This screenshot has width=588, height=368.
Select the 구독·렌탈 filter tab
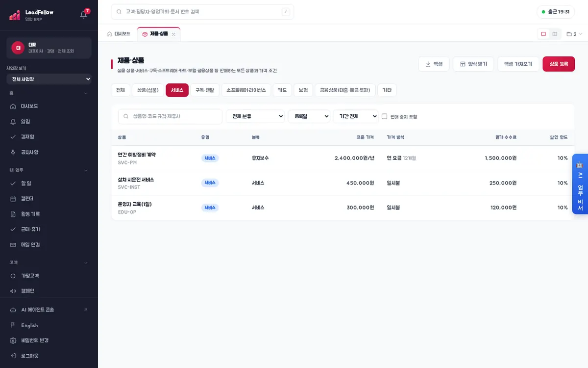[x=205, y=90]
